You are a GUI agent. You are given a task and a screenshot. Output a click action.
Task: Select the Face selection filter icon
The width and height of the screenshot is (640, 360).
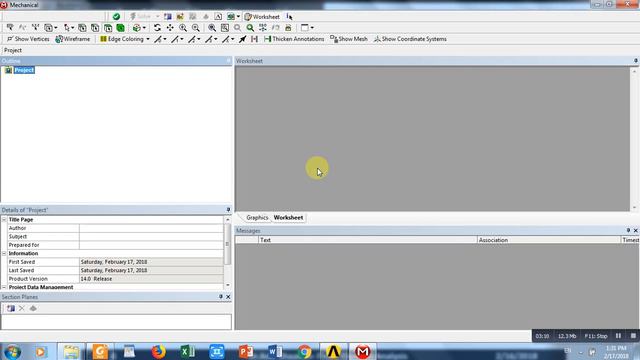(108, 28)
